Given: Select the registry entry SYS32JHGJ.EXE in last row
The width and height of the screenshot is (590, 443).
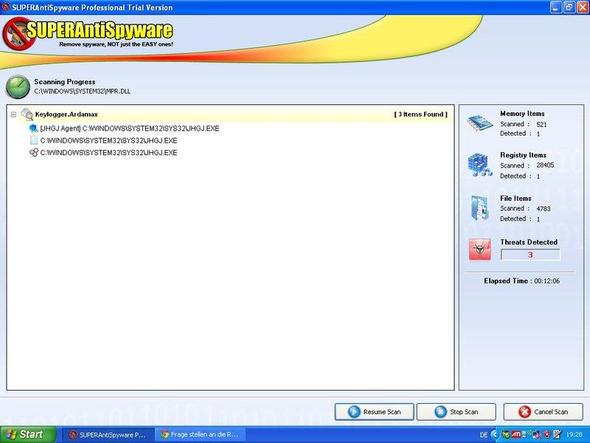Looking at the screenshot, I should click(109, 152).
